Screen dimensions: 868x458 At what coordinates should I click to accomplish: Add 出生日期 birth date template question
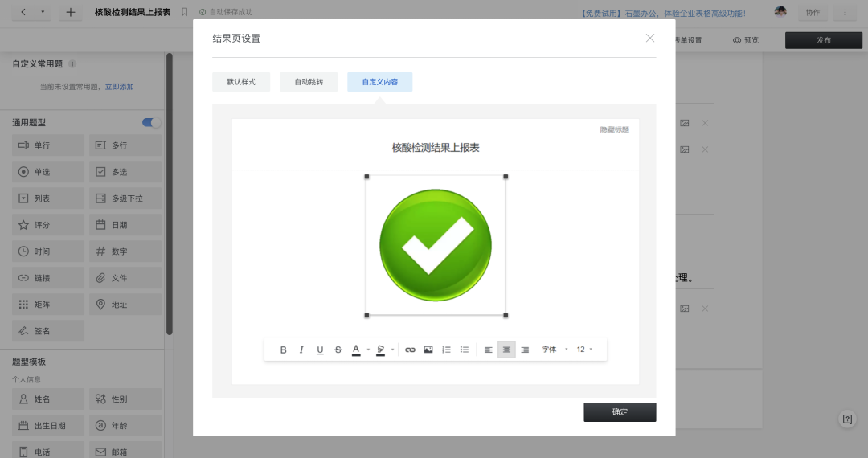[x=48, y=426]
